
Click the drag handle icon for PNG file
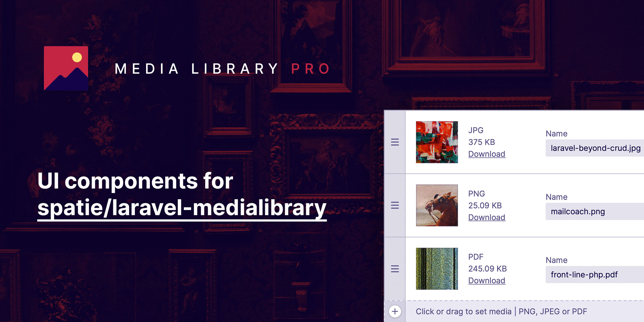pyautogui.click(x=394, y=207)
